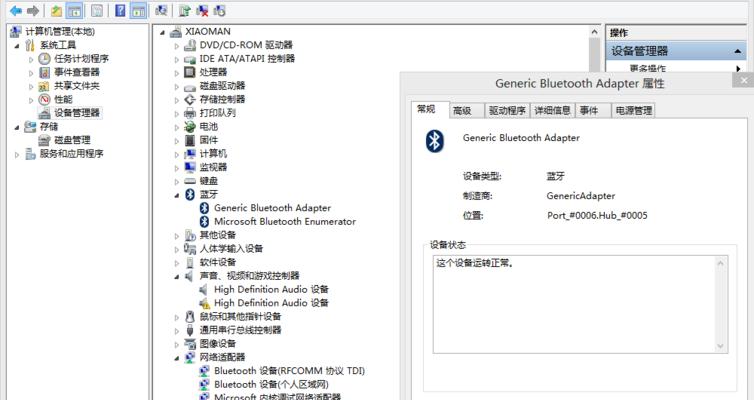Click the Bluetooth icon beside Generic Bluetooth Adapter
754x400 pixels.
click(x=204, y=208)
